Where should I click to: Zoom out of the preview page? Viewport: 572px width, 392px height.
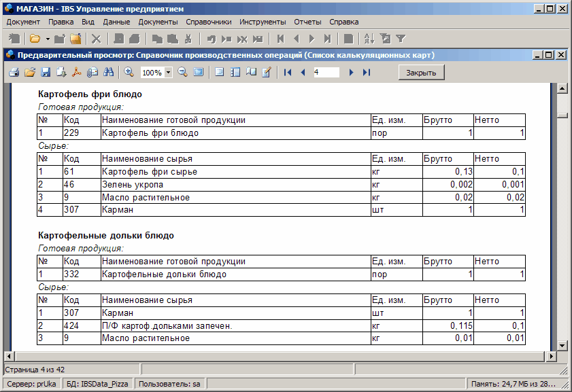[x=183, y=72]
